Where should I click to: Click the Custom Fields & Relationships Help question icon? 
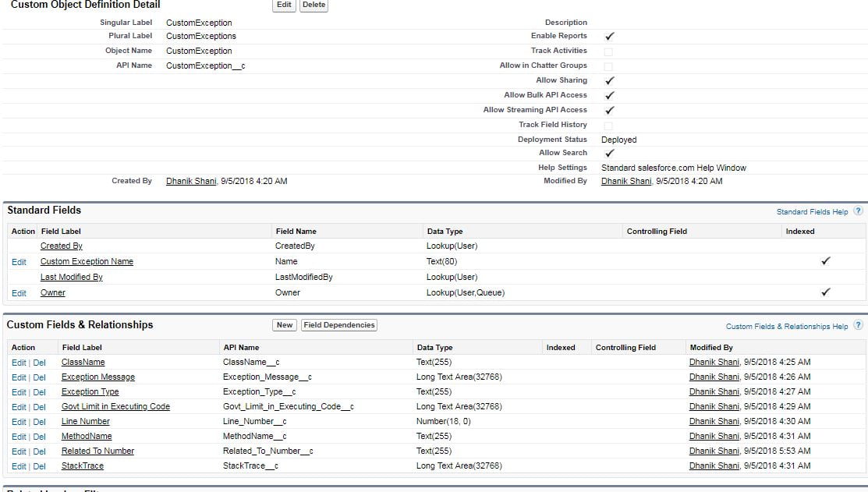click(x=858, y=326)
